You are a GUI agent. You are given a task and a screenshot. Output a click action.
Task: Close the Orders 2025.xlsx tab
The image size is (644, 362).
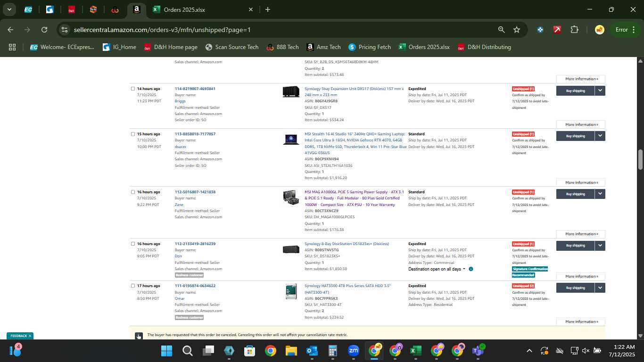pos(251,9)
